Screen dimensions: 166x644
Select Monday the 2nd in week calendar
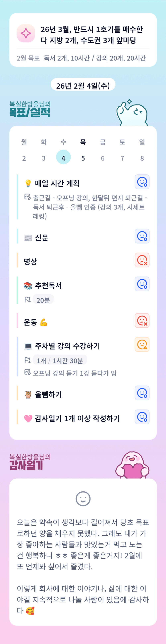(24, 158)
